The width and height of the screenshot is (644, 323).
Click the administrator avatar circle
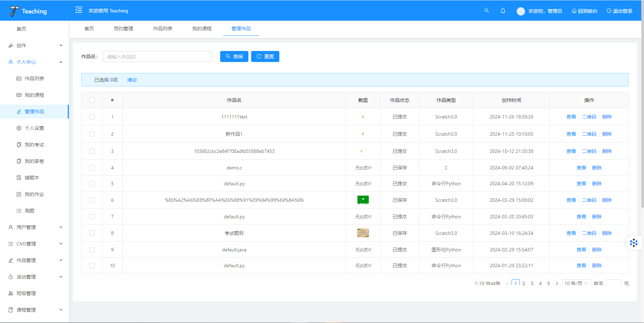520,11
